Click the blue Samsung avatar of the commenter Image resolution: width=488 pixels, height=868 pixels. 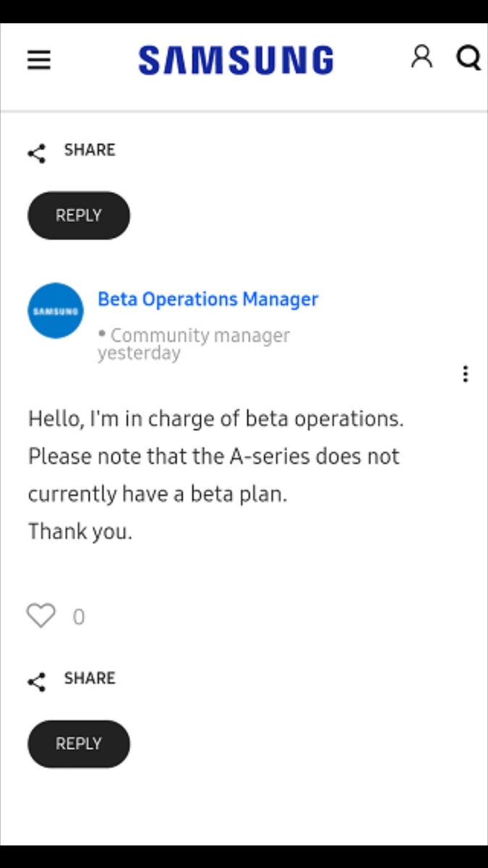pos(56,310)
